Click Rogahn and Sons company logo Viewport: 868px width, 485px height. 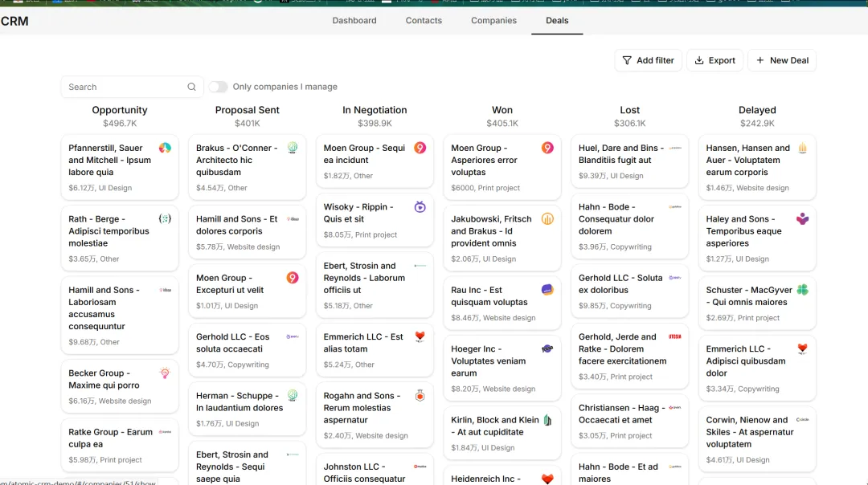point(420,395)
